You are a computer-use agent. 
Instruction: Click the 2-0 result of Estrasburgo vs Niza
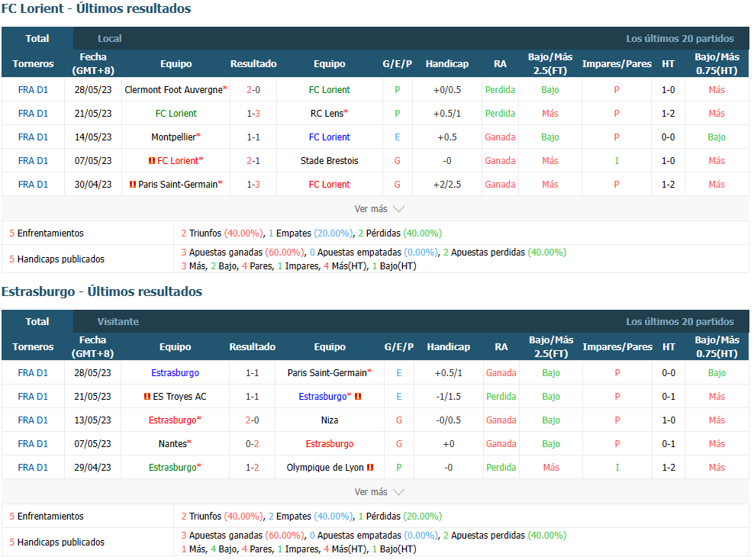pyautogui.click(x=253, y=420)
